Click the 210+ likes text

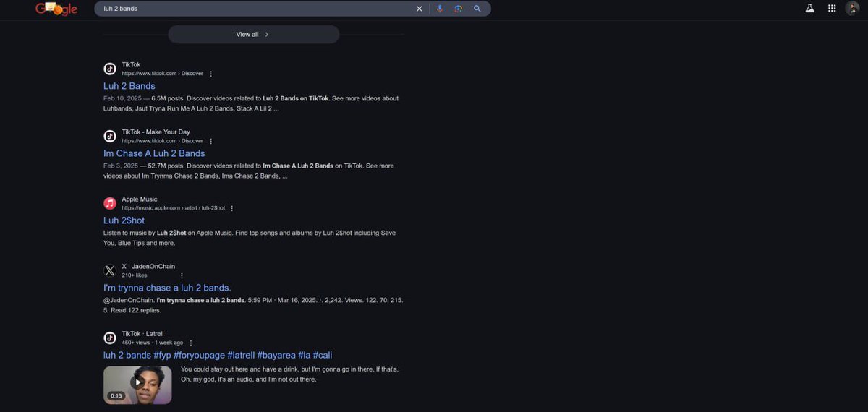coord(135,275)
